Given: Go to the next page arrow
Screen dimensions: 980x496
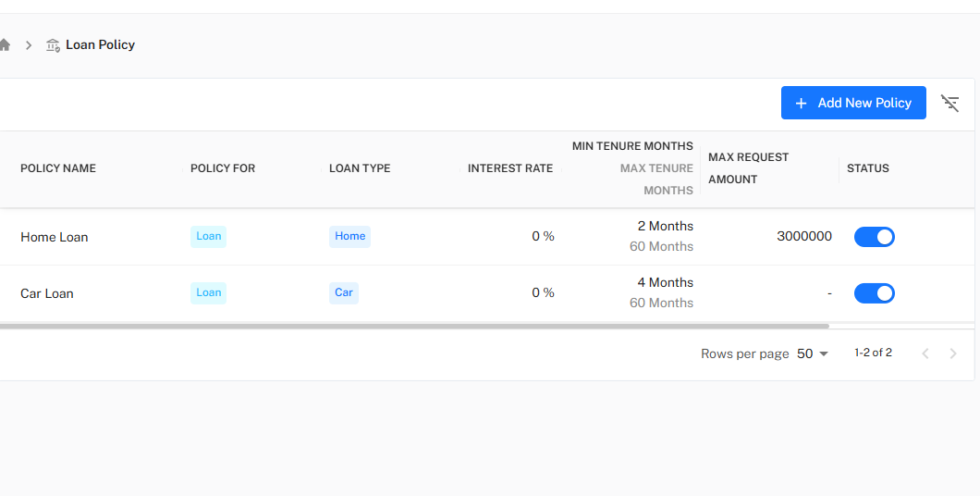Looking at the screenshot, I should click(x=953, y=353).
